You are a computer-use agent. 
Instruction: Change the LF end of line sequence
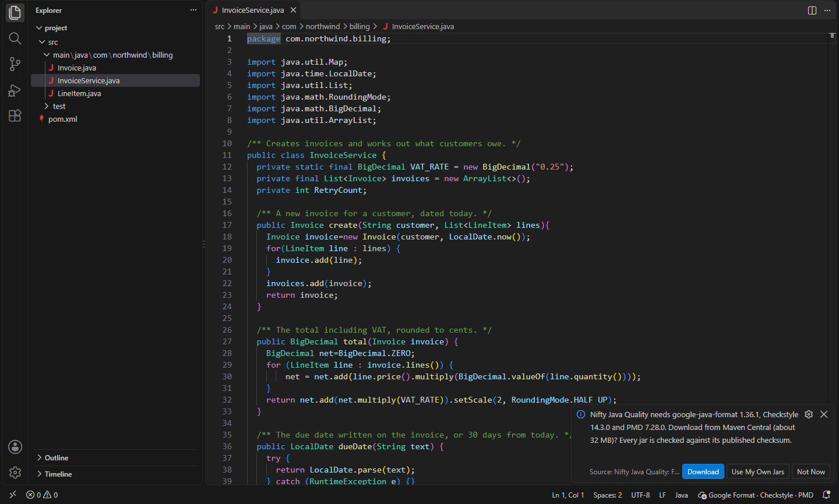coord(662,495)
